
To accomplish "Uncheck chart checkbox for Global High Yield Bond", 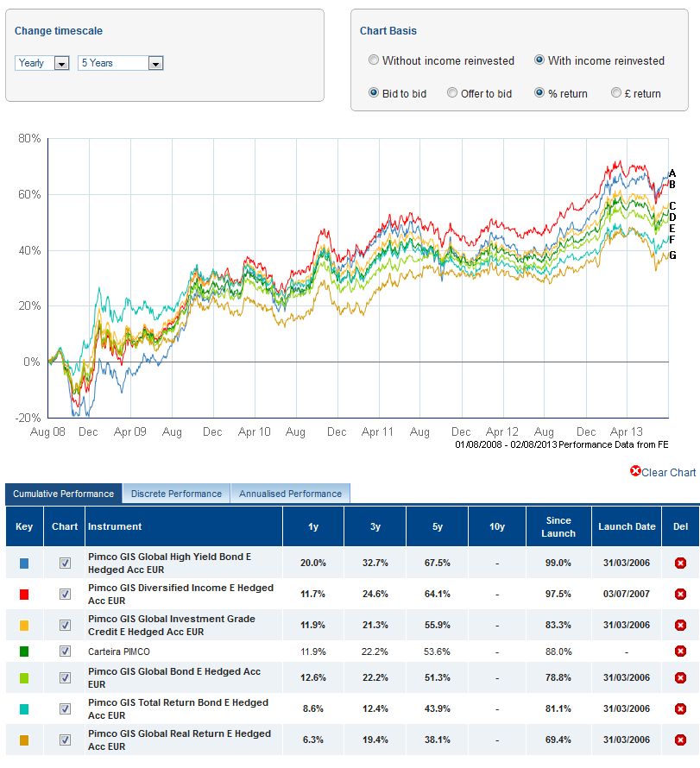I will (x=65, y=563).
